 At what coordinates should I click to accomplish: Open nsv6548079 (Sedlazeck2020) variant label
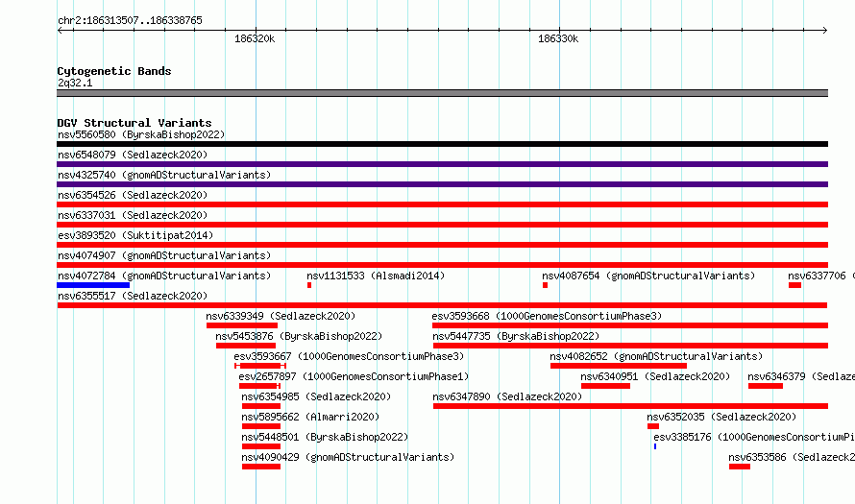[133, 155]
